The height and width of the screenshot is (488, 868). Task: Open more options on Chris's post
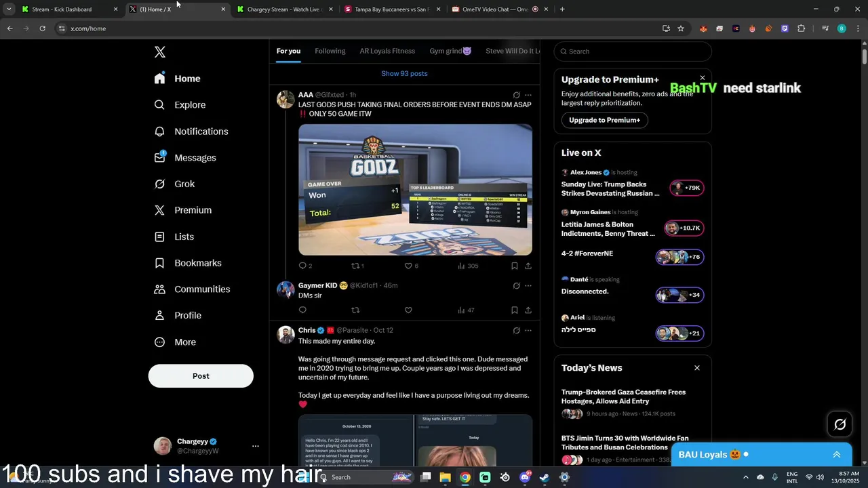click(528, 330)
